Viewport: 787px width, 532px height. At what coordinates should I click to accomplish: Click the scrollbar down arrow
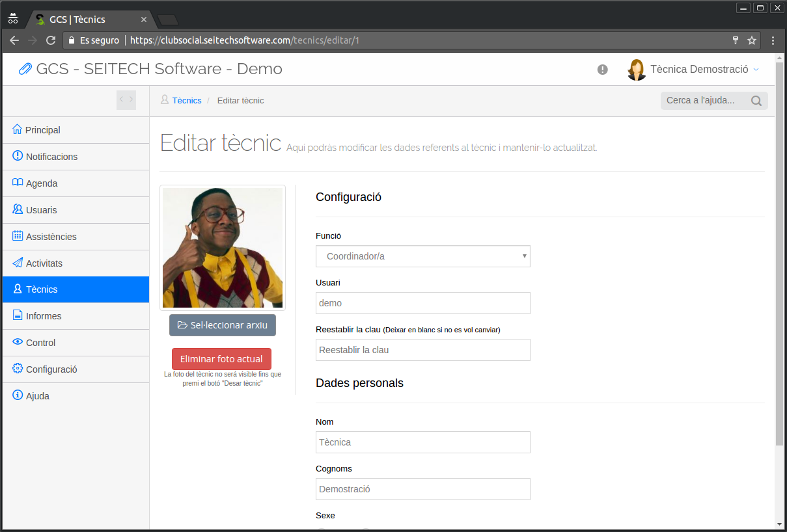[x=780, y=524]
